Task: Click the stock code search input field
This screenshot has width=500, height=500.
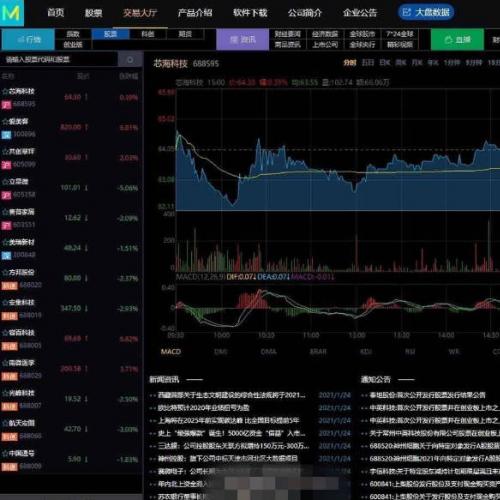Action: (x=59, y=60)
